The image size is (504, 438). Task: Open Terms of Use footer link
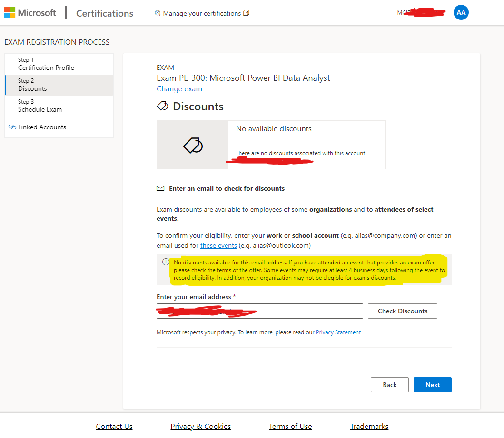[x=290, y=427]
